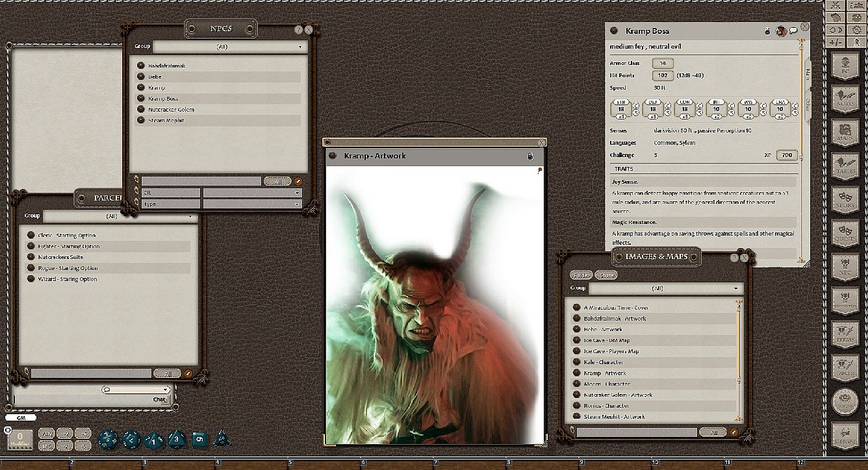Toggle the lock on Kramp - Artwork window
This screenshot has width=868, height=470.
(x=530, y=156)
